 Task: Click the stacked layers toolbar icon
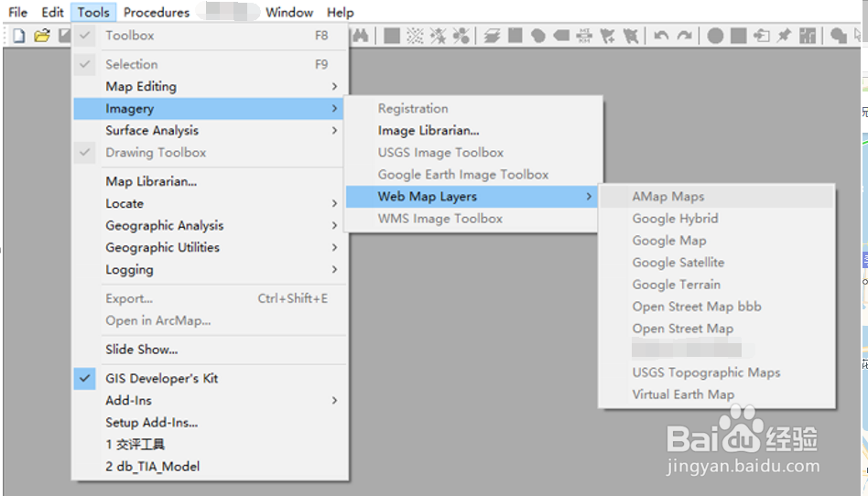coord(492,36)
